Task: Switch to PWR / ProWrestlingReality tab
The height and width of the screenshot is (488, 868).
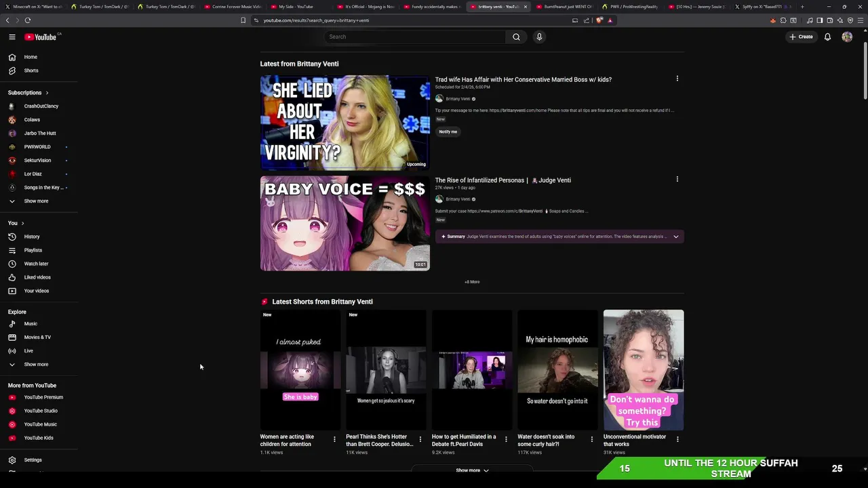Action: tap(631, 7)
